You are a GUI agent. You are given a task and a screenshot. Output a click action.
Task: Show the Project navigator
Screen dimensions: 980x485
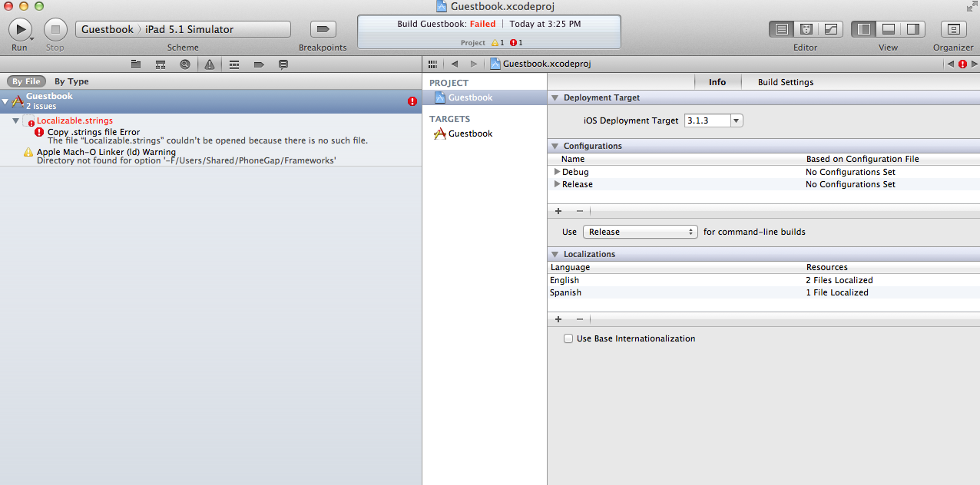[136, 64]
